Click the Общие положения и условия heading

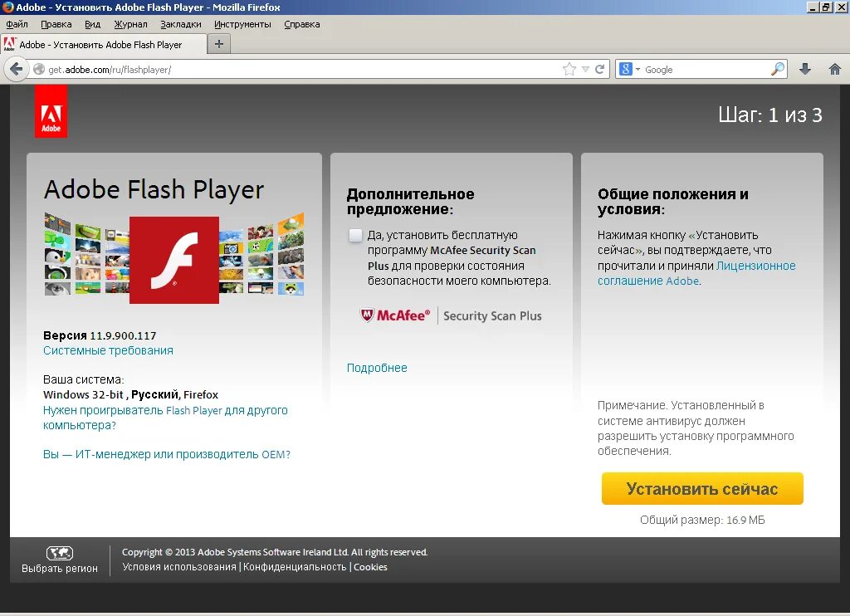(x=672, y=201)
